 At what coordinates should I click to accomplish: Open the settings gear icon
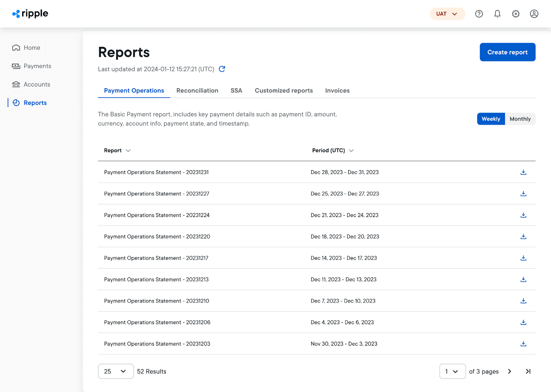516,14
